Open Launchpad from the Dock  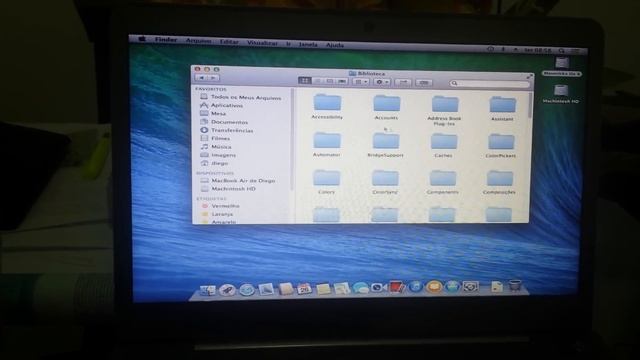point(227,290)
